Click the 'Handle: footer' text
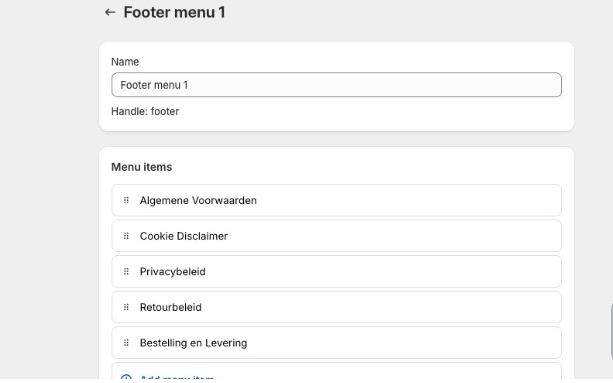The width and height of the screenshot is (613, 383). point(145,111)
